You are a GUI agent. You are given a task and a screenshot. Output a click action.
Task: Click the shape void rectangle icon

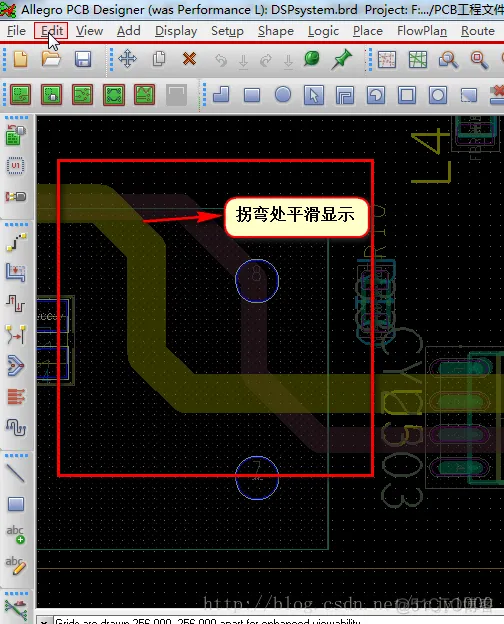click(x=407, y=96)
